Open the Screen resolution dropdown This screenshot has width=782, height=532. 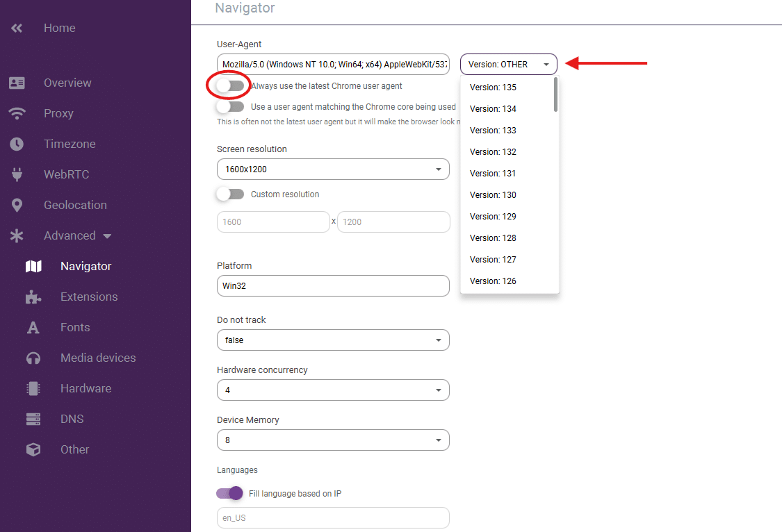pyautogui.click(x=332, y=169)
